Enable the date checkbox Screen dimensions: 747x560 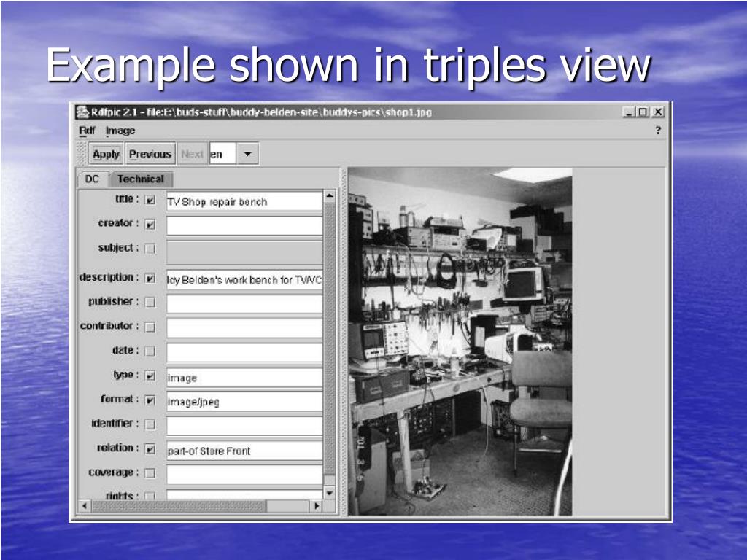click(x=150, y=351)
